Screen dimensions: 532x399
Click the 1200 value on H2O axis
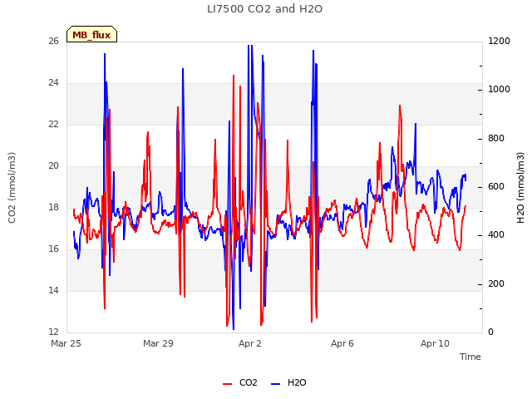click(x=499, y=41)
